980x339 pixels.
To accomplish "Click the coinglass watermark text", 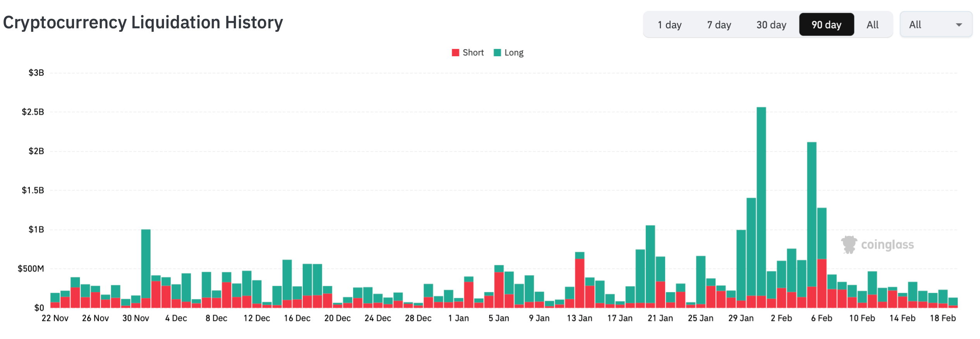I will 887,245.
